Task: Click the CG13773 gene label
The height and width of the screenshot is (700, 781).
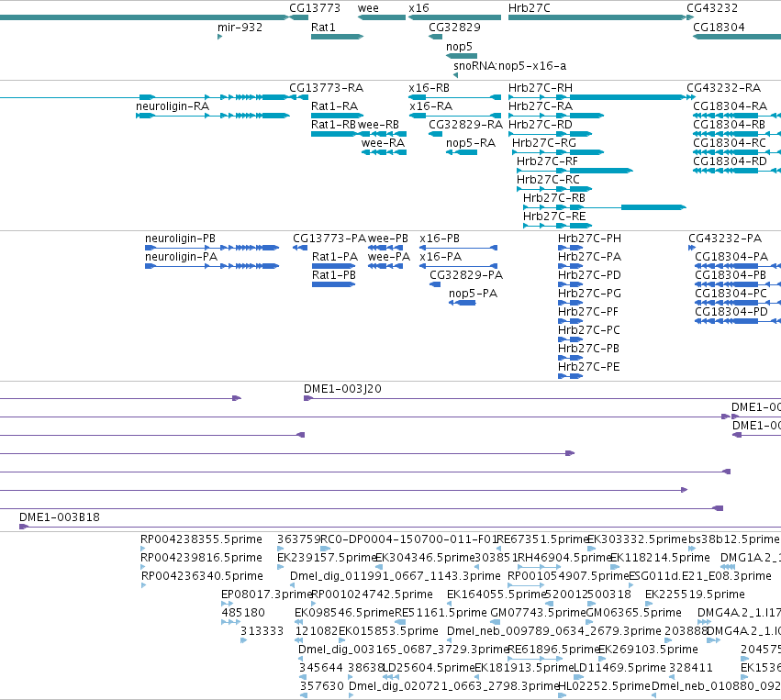Action: [x=315, y=8]
